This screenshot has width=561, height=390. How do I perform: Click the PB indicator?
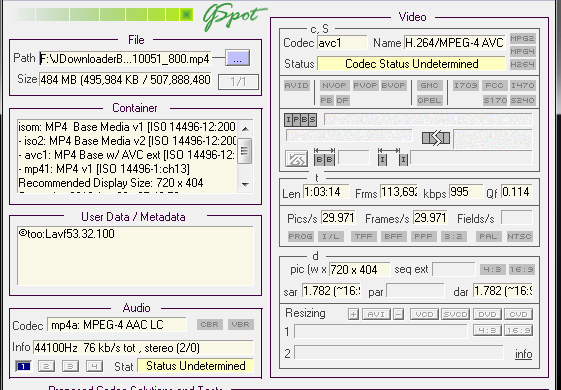tap(326, 100)
